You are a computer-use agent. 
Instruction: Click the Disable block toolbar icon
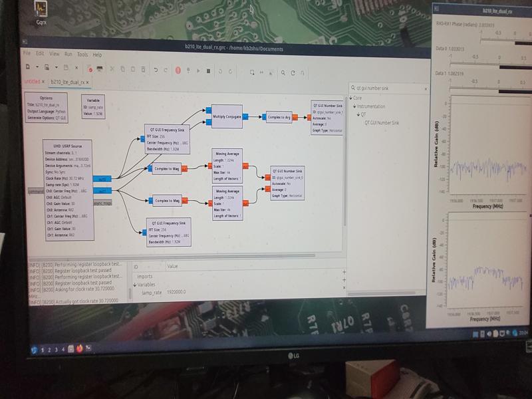coord(261,72)
